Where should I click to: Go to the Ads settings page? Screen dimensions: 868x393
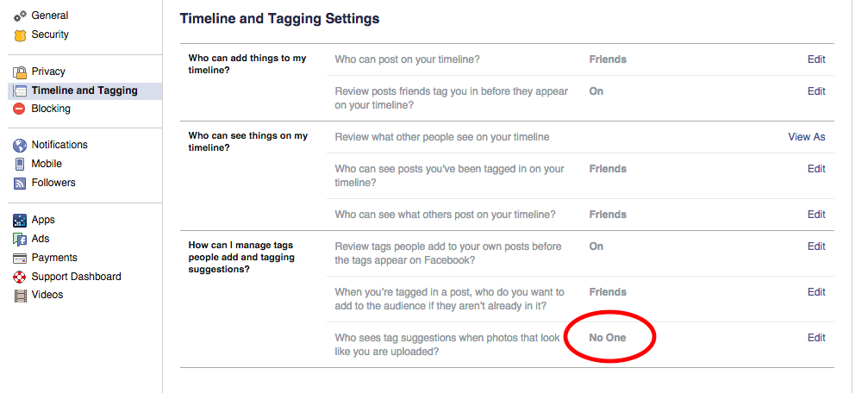(41, 239)
